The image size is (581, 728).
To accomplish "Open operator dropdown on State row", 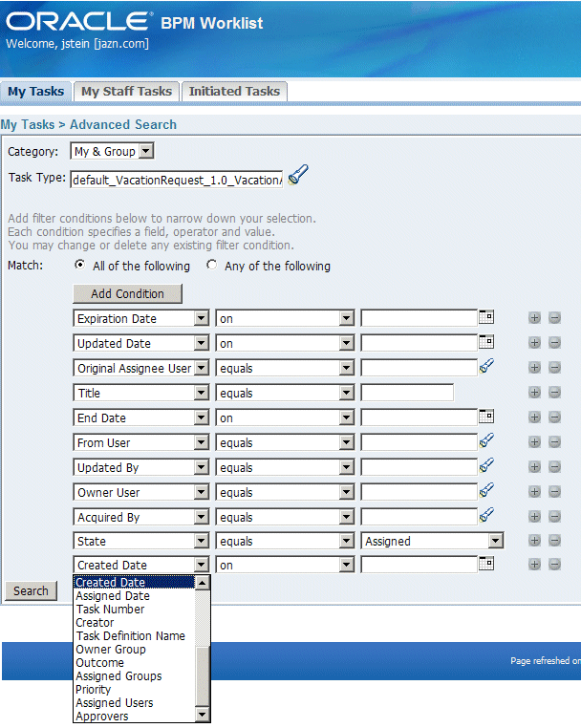I will 285,542.
